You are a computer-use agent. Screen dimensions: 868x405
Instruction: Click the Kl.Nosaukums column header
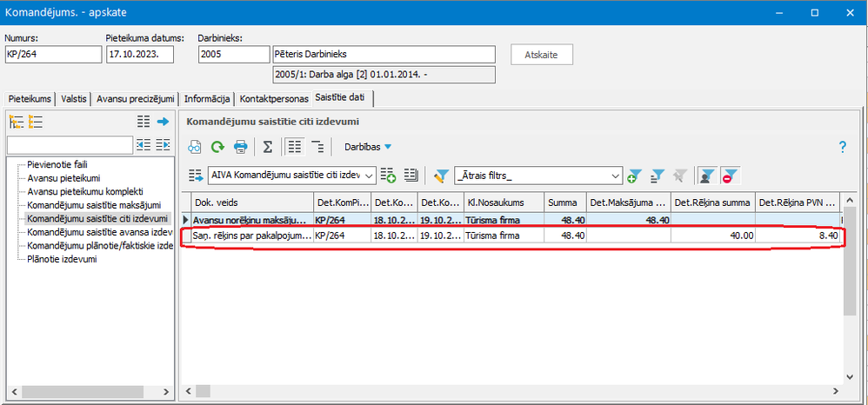(x=504, y=203)
